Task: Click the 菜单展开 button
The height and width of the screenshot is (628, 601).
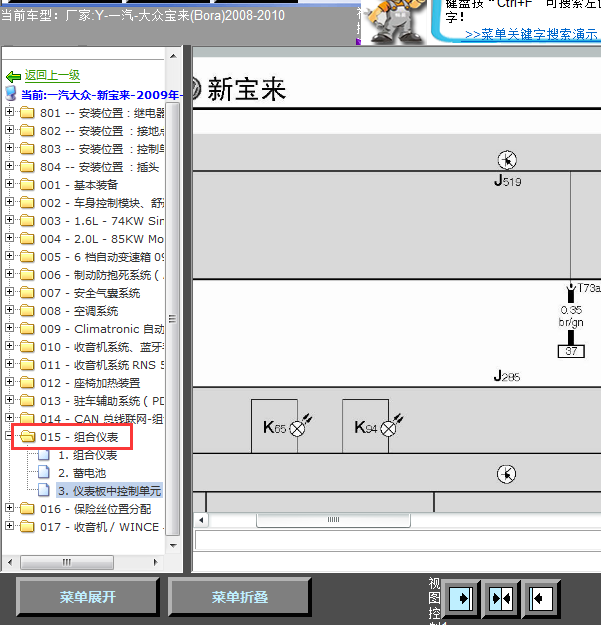Action: 88,597
